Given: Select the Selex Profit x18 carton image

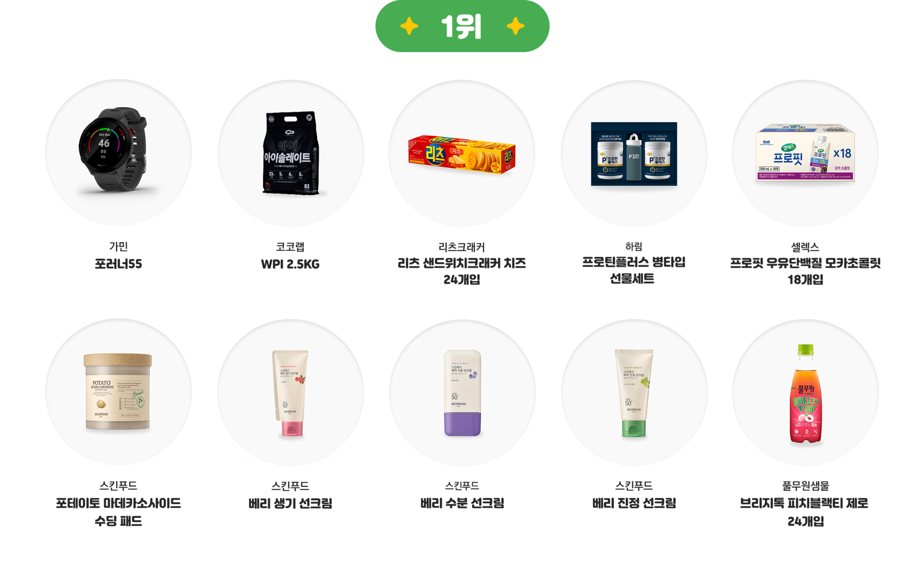Looking at the screenshot, I should (x=805, y=153).
